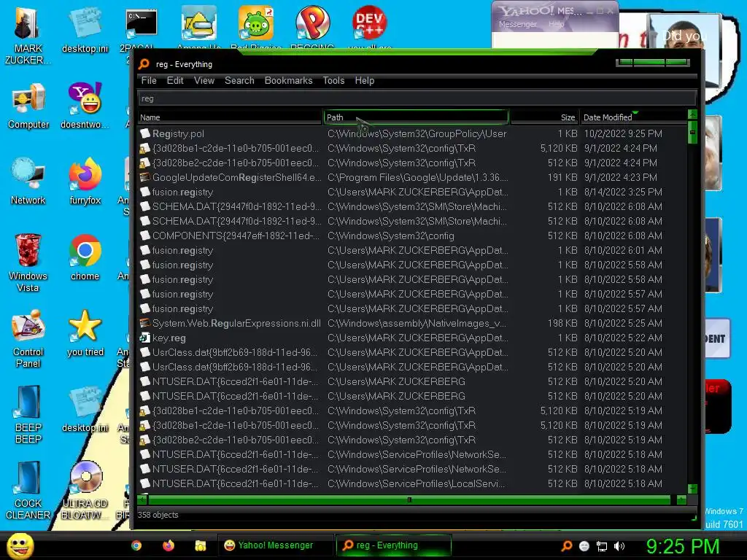This screenshot has height=560, width=747.
Task: Sort results by Path column header
Action: pos(416,117)
